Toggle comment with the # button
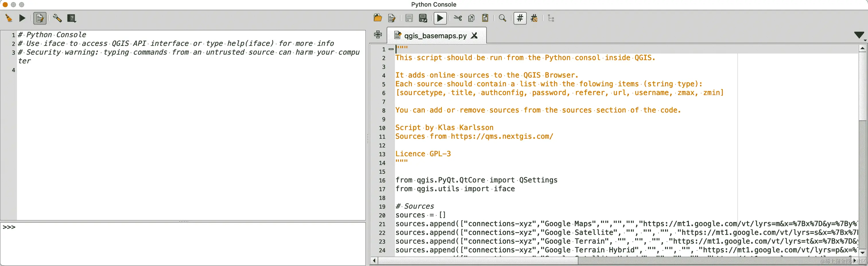 pos(520,18)
